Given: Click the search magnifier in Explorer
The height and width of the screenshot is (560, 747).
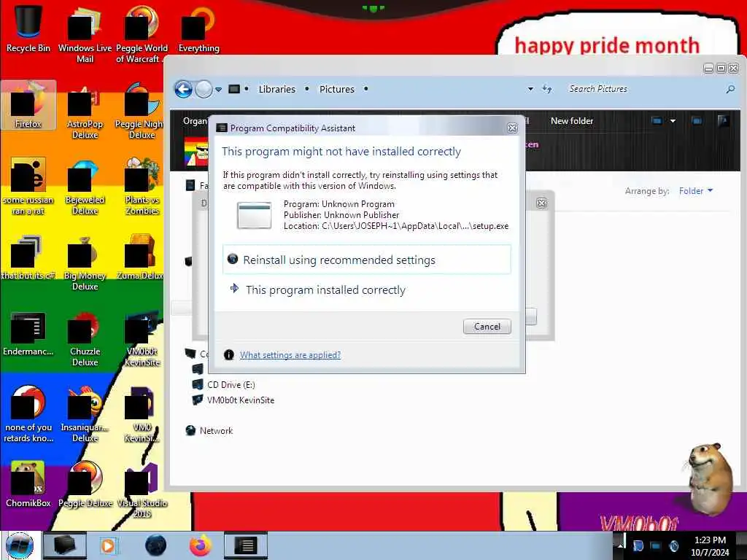Looking at the screenshot, I should tap(729, 89).
